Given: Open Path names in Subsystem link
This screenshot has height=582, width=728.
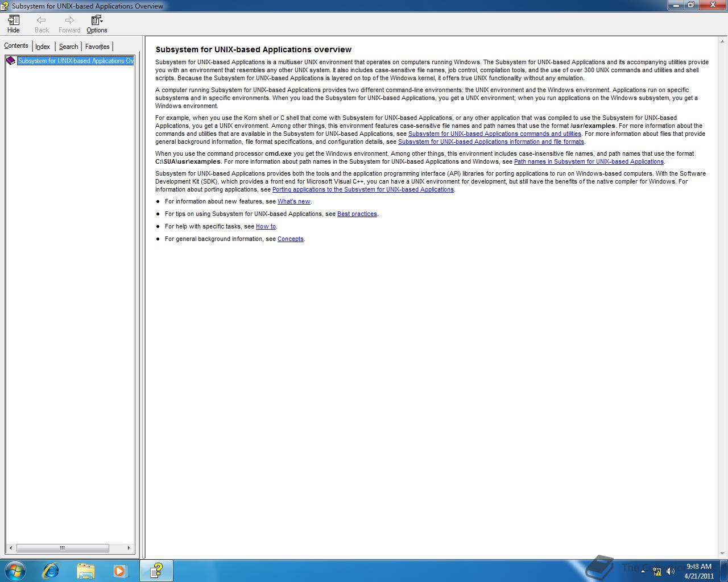Looking at the screenshot, I should (589, 161).
